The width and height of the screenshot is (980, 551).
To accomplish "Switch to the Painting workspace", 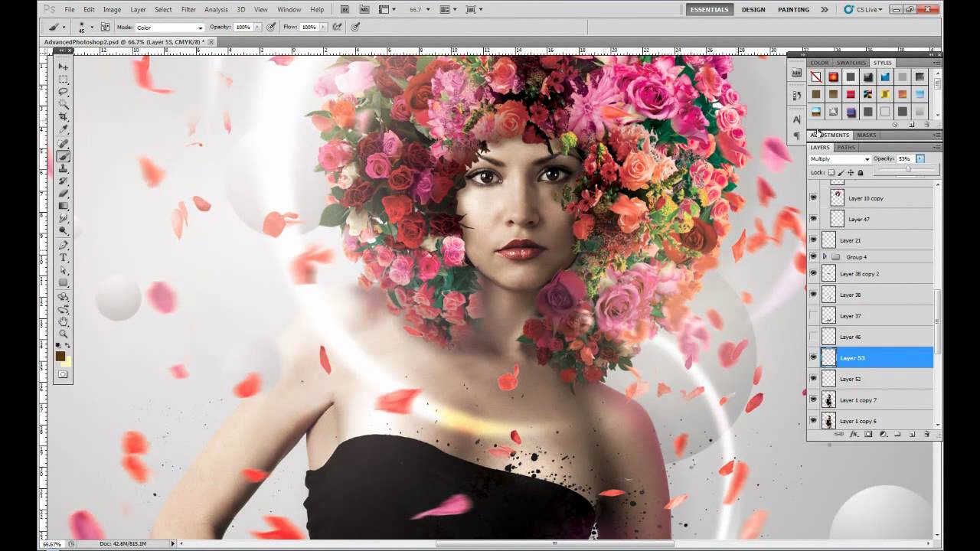I will tap(793, 9).
